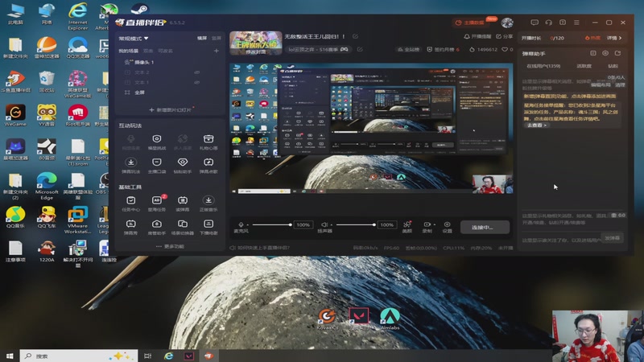This screenshot has height=362, width=644.
Task: Edit the stream title with pencil icon
Action: coord(355,36)
